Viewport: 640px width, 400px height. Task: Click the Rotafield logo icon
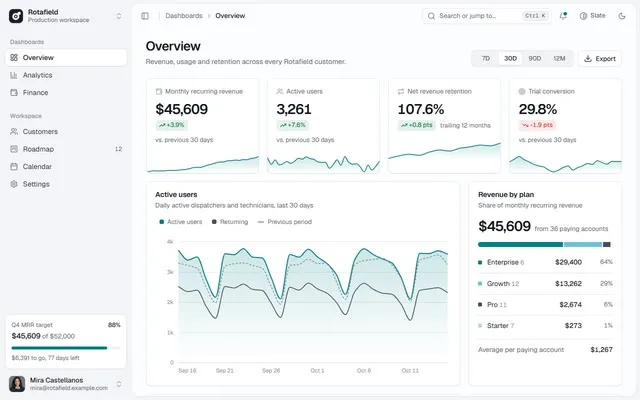[x=16, y=16]
